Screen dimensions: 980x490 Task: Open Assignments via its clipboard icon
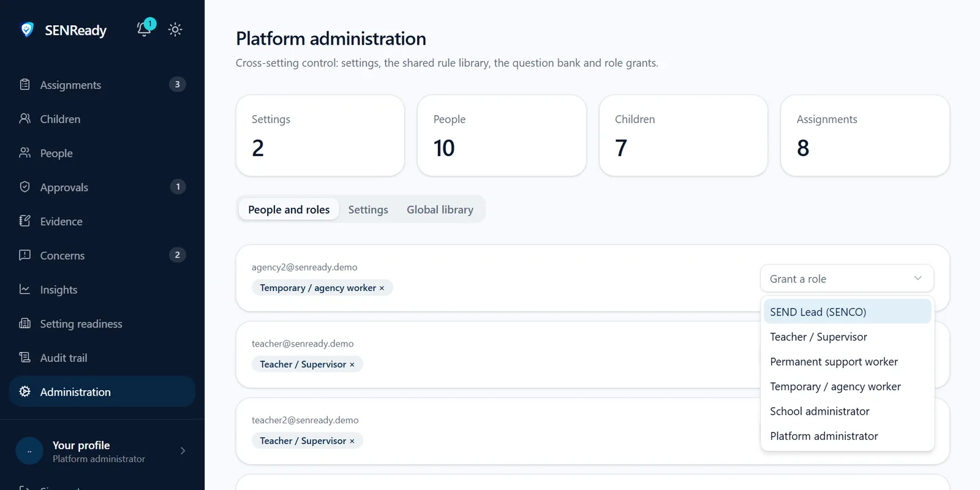tap(24, 85)
